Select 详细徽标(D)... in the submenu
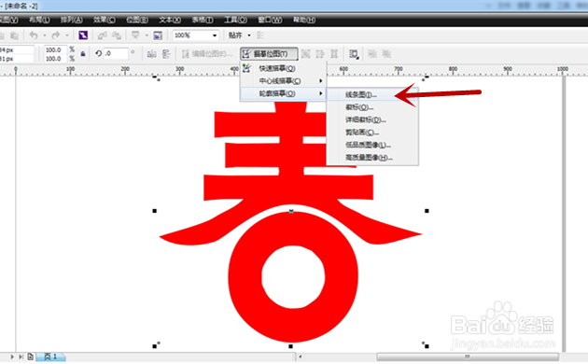 pos(372,120)
